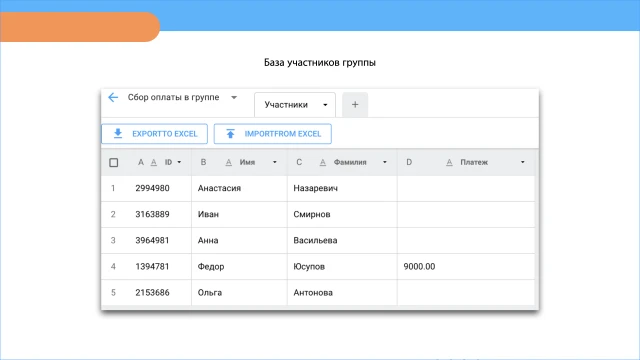Toggle the select-all checkbox in the table header
The width and height of the screenshot is (640, 360).
(x=114, y=162)
